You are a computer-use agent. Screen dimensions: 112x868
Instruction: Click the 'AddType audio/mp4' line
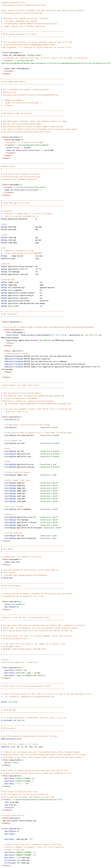[x=19, y=229]
